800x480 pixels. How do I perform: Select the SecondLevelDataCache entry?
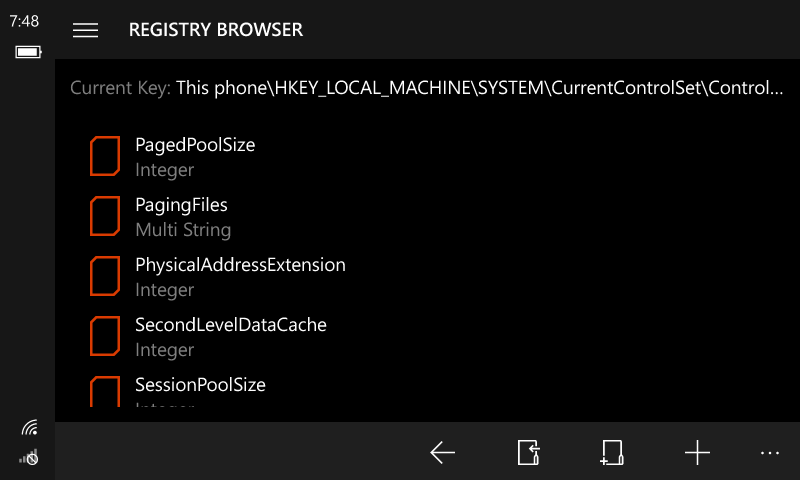tap(231, 326)
